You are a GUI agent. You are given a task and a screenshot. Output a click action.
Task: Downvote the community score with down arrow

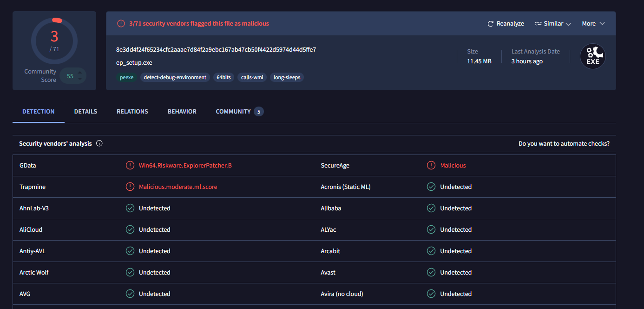[x=80, y=79]
